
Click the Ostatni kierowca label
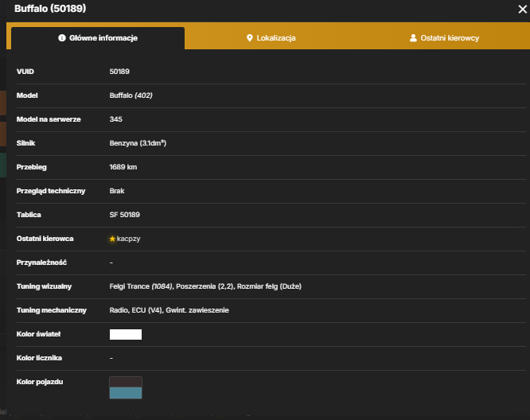point(45,239)
